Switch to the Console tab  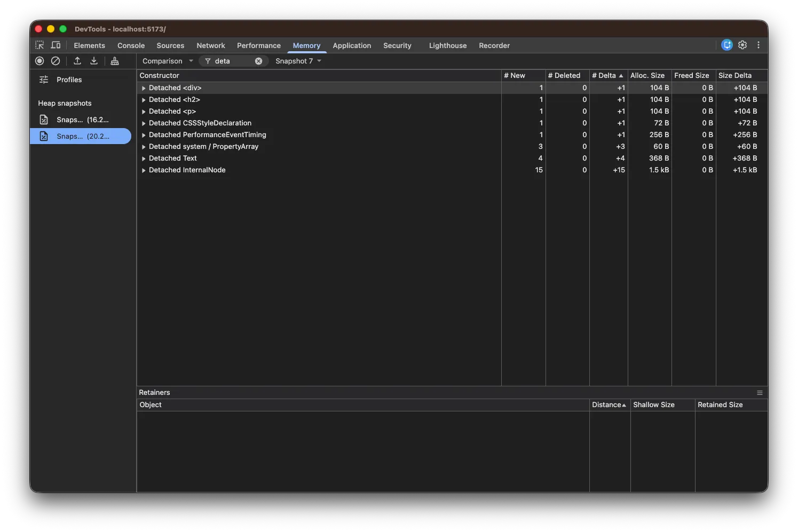pyautogui.click(x=131, y=45)
